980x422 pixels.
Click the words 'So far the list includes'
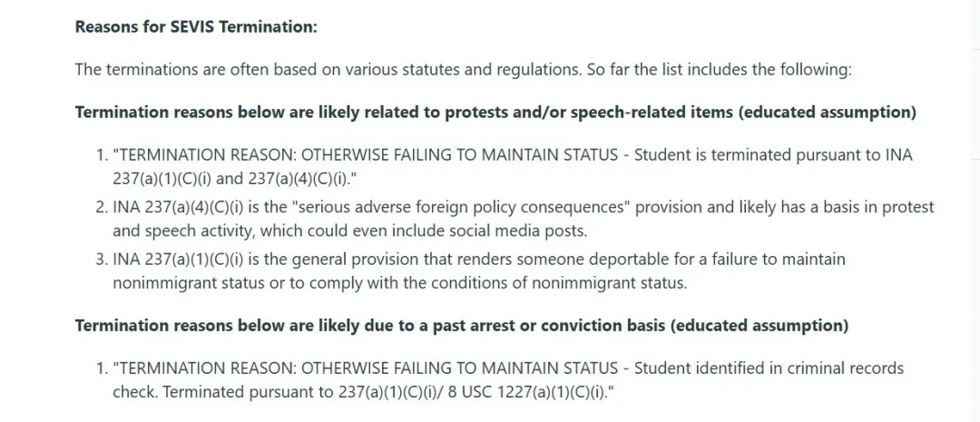(666, 69)
